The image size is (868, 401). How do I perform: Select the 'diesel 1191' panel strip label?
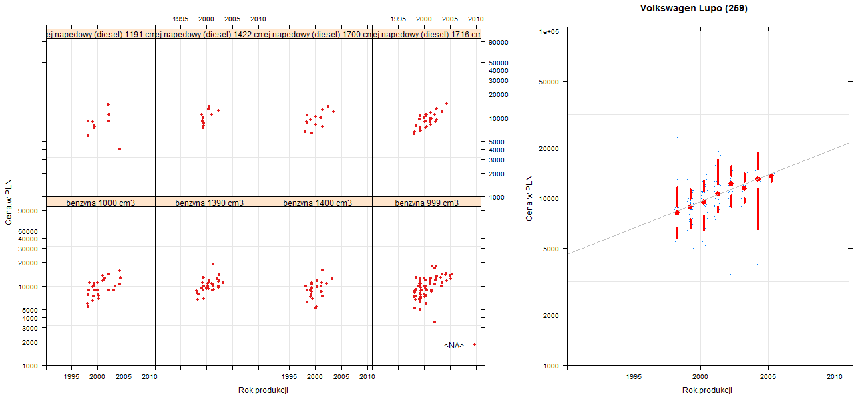coord(100,35)
